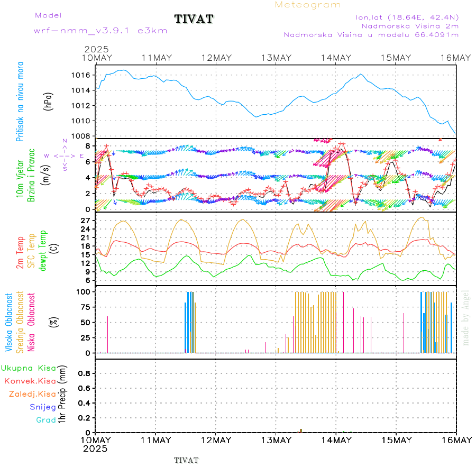476x476 pixels.
Task: Select the red '2m Temp' legend label
Action: (x=20, y=252)
